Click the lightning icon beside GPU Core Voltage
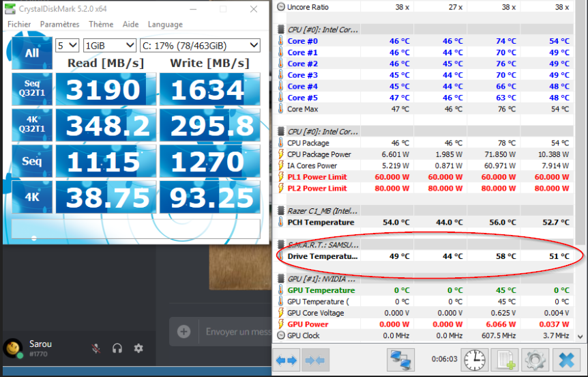This screenshot has width=588, height=377. click(x=280, y=313)
